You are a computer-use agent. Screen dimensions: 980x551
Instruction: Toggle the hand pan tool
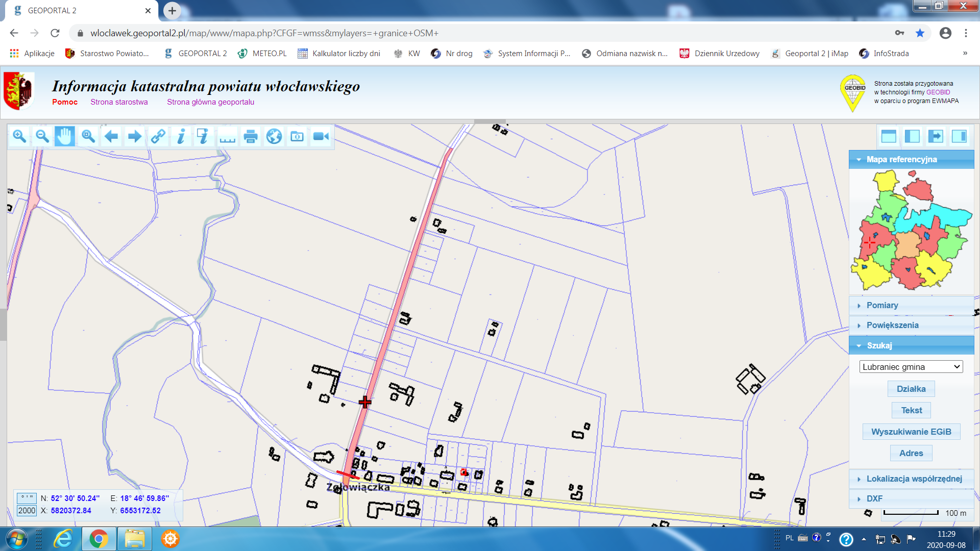click(x=65, y=136)
